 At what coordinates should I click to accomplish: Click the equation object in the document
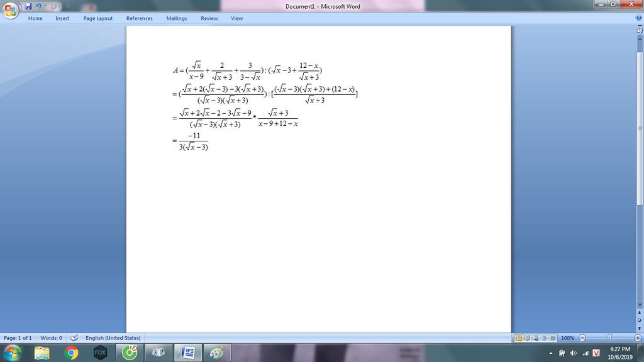click(265, 106)
